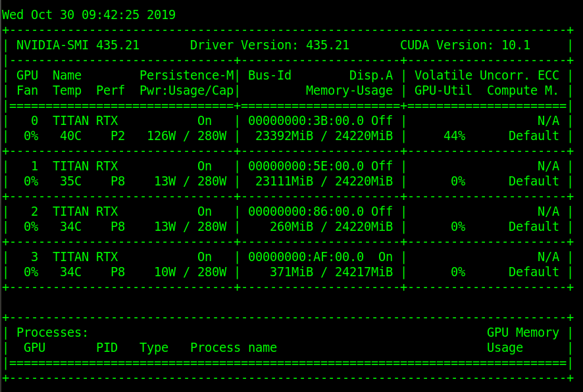This screenshot has height=392, width=583.
Task: Click the 'Fan' column header
Action: pyautogui.click(x=27, y=91)
